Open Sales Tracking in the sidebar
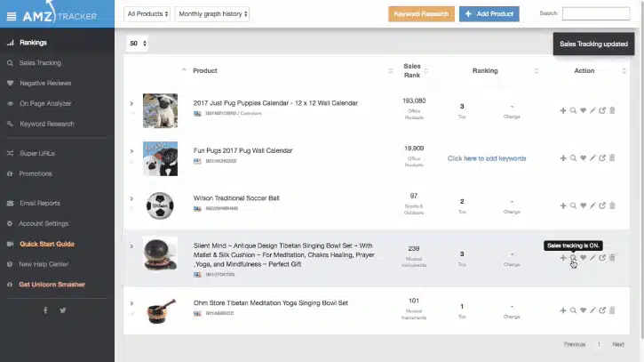 40,63
